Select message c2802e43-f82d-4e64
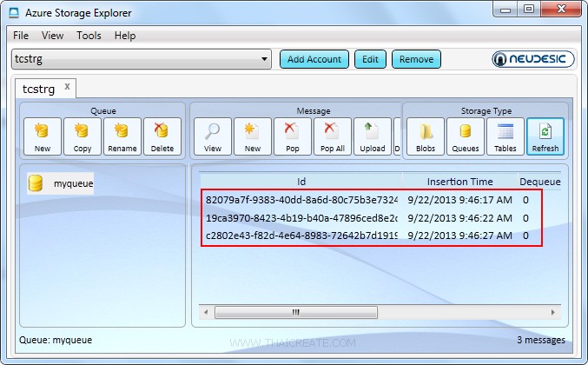 tap(301, 236)
